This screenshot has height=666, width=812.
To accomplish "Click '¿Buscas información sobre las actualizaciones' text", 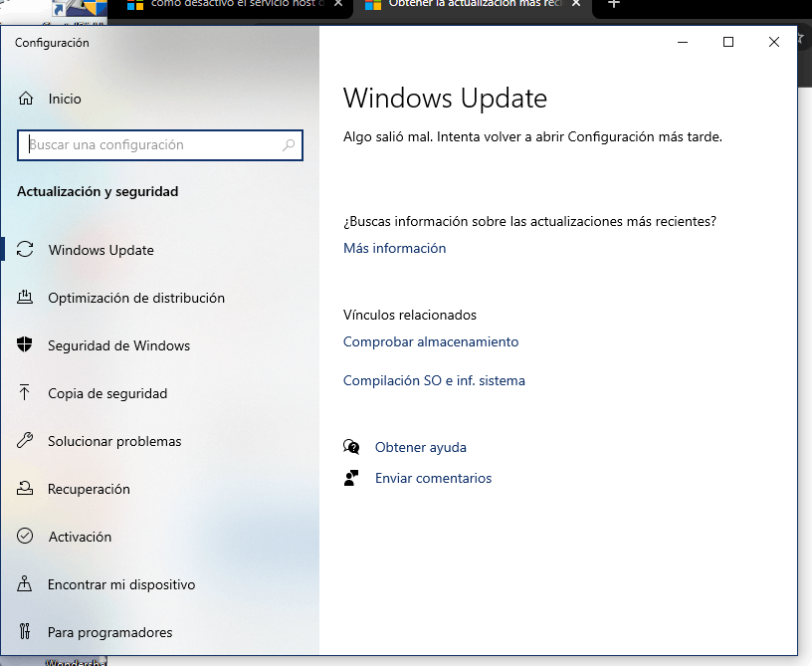I will point(529,222).
